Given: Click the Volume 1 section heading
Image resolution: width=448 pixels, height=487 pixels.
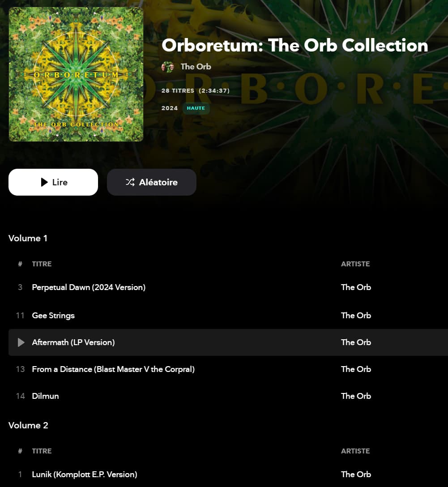Looking at the screenshot, I should 28,238.
